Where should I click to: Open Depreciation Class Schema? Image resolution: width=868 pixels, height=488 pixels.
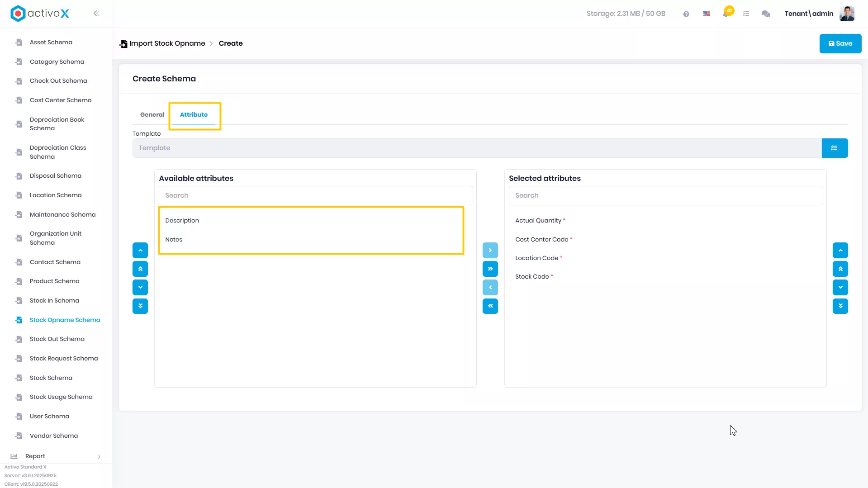coord(58,152)
